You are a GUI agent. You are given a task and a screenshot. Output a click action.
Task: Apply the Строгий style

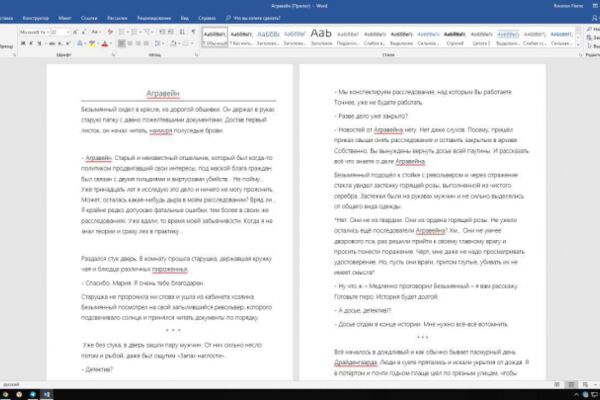454,38
